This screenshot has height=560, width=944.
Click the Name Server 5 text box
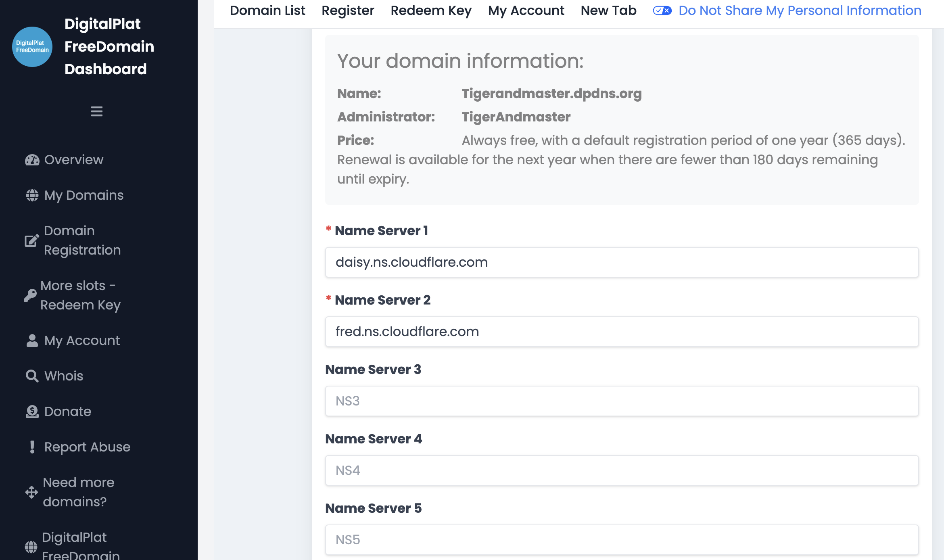tap(622, 540)
